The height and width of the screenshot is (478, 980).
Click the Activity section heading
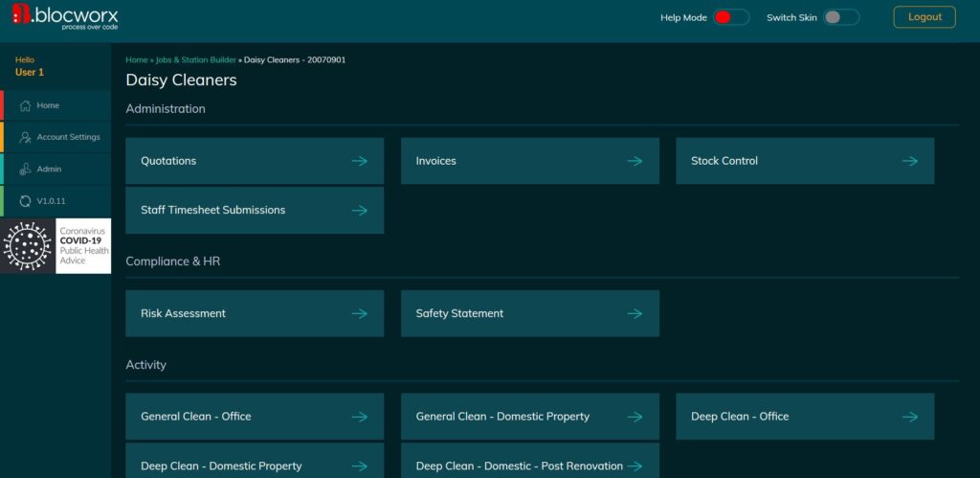146,365
